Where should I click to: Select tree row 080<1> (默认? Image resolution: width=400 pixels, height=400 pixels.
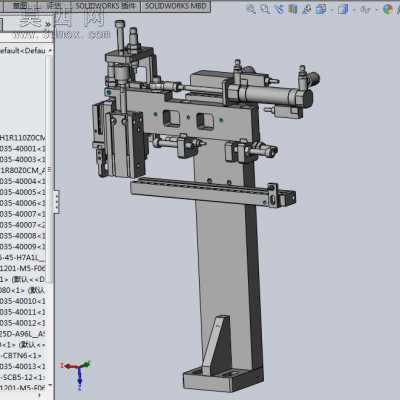23,290
